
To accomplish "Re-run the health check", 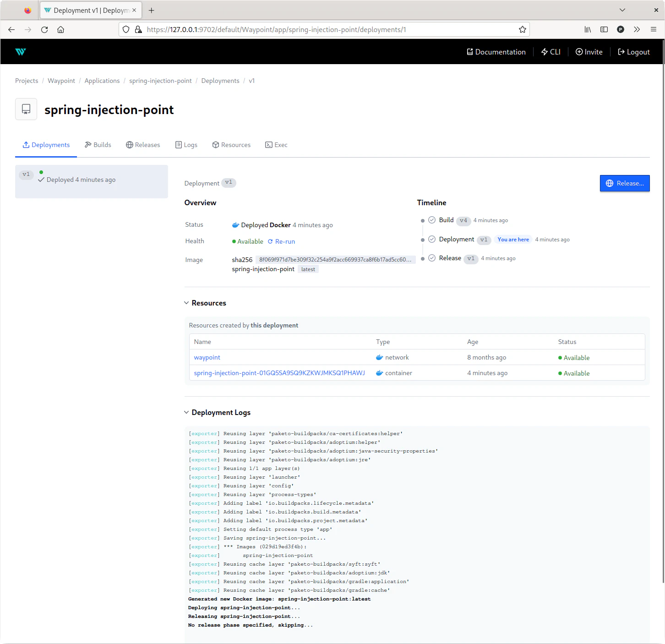I will 281,241.
